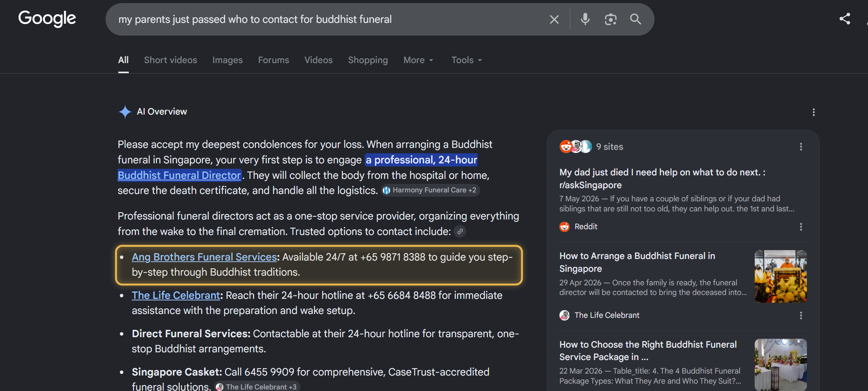The width and height of the screenshot is (868, 391).
Task: Click the stacked site icons beside '9 sites'
Action: (x=576, y=147)
